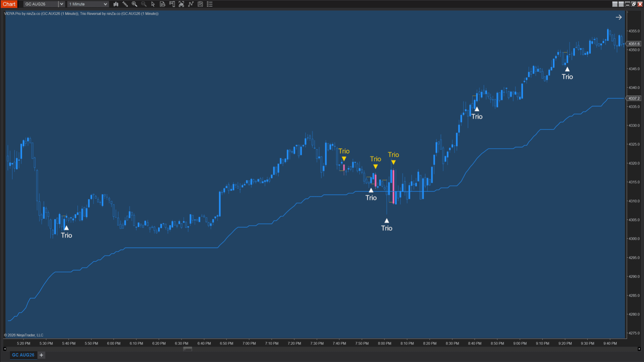Open the Data Box icon
This screenshot has width=644, height=362.
coord(163,4)
